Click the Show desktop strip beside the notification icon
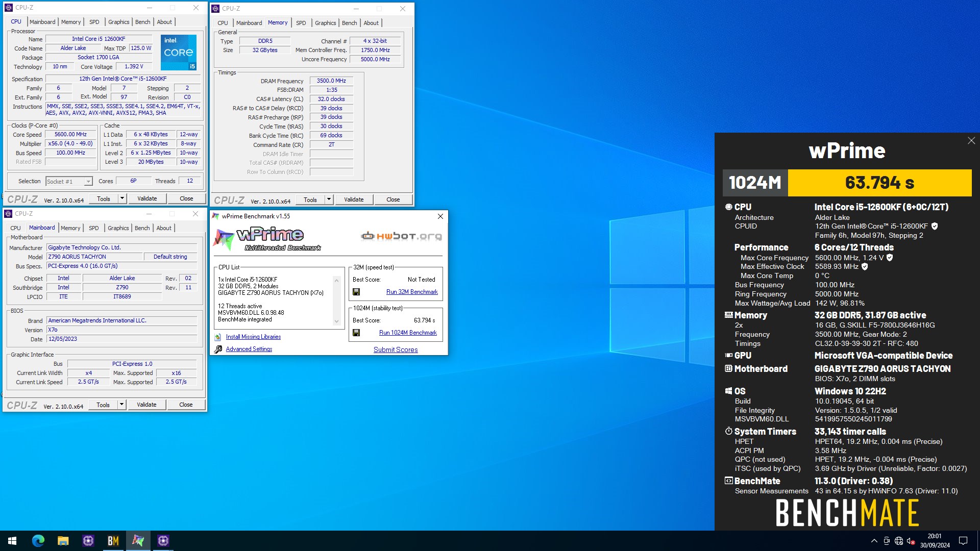Viewport: 980px width, 551px height. click(978, 541)
